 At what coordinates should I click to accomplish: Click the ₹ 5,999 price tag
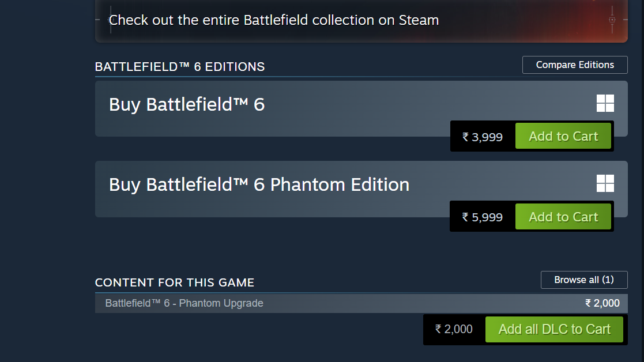point(483,217)
